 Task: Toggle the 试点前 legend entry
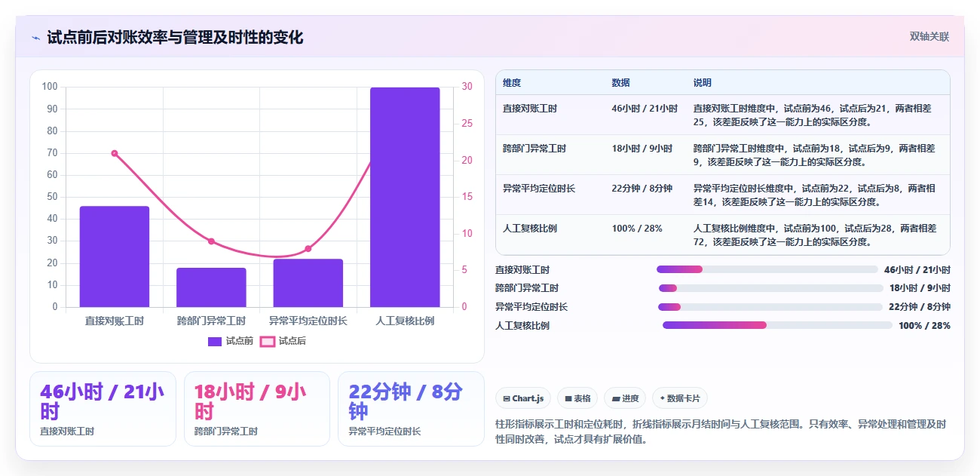click(x=231, y=341)
